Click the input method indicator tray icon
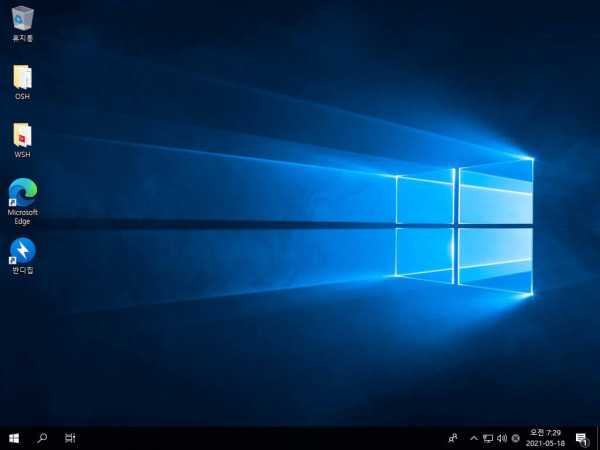 [516, 438]
